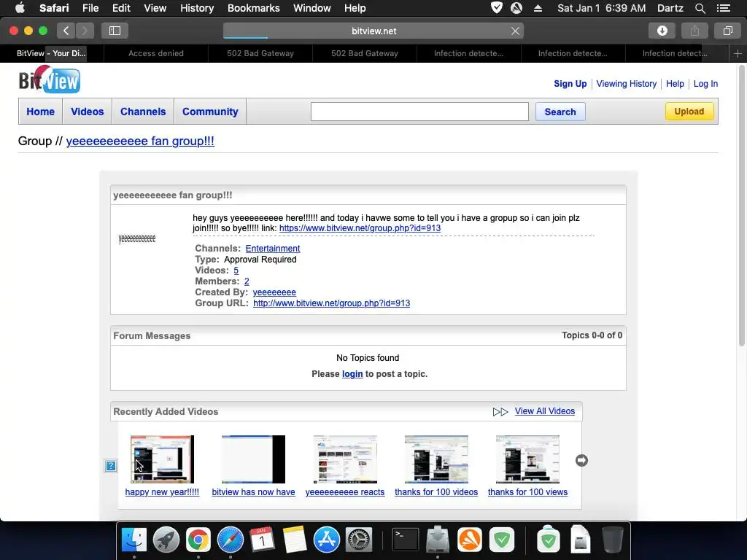Open the orange Avast icon in dock
This screenshot has width=747, height=560.
coord(469,540)
